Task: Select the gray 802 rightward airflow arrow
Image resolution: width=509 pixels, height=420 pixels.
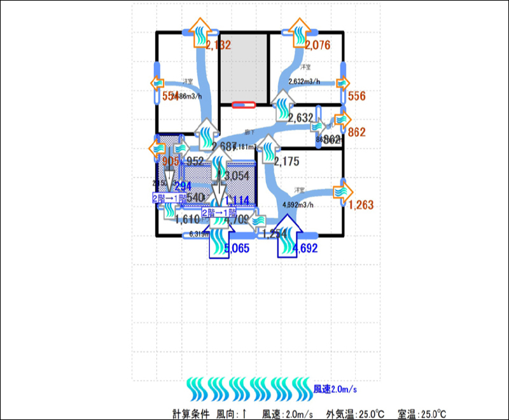Action: (317, 126)
